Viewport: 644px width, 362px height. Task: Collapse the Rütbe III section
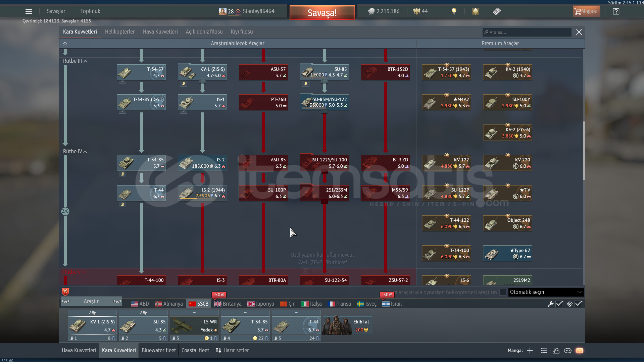(x=75, y=61)
